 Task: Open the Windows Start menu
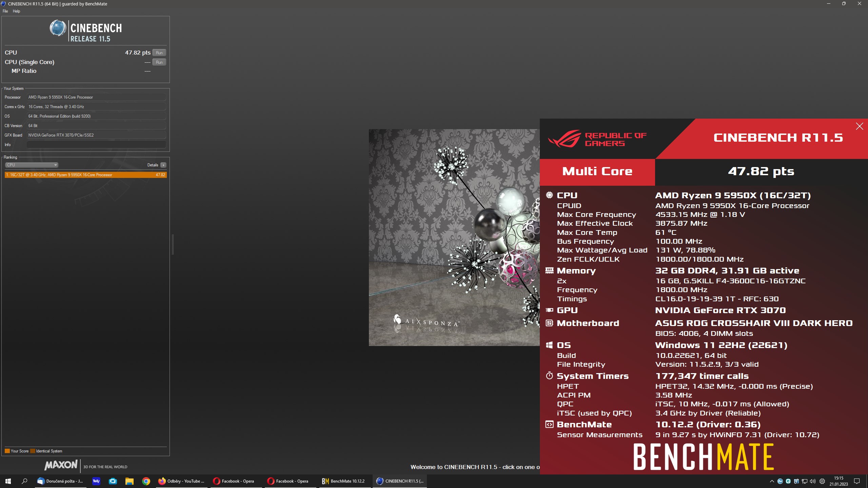tap(8, 481)
